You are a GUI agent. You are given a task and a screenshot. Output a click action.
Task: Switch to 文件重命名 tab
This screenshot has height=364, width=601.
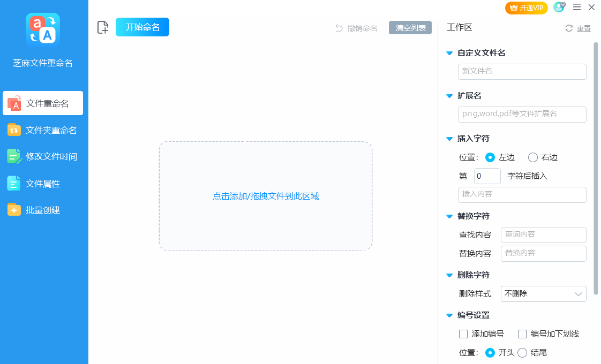tap(43, 103)
